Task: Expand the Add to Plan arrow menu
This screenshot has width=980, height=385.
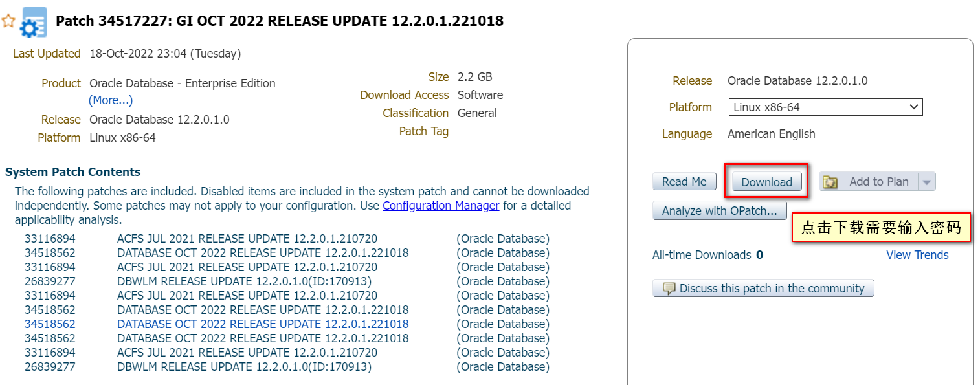Action: [926, 182]
